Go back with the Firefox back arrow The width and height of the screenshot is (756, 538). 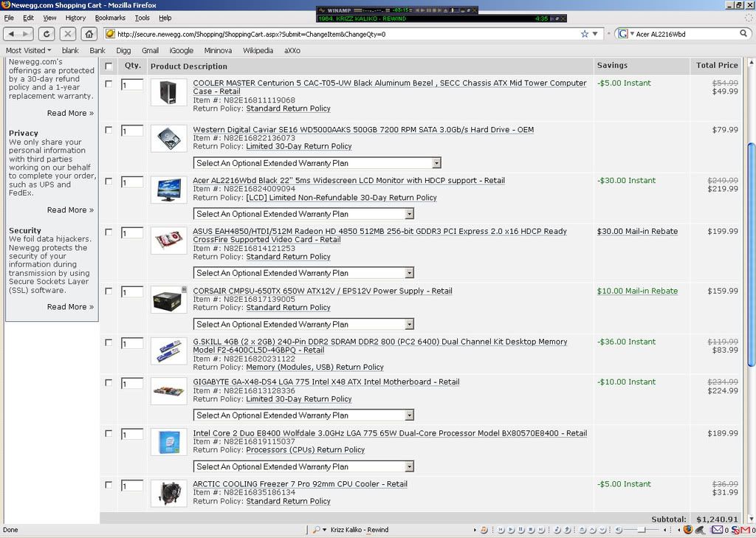[12, 34]
